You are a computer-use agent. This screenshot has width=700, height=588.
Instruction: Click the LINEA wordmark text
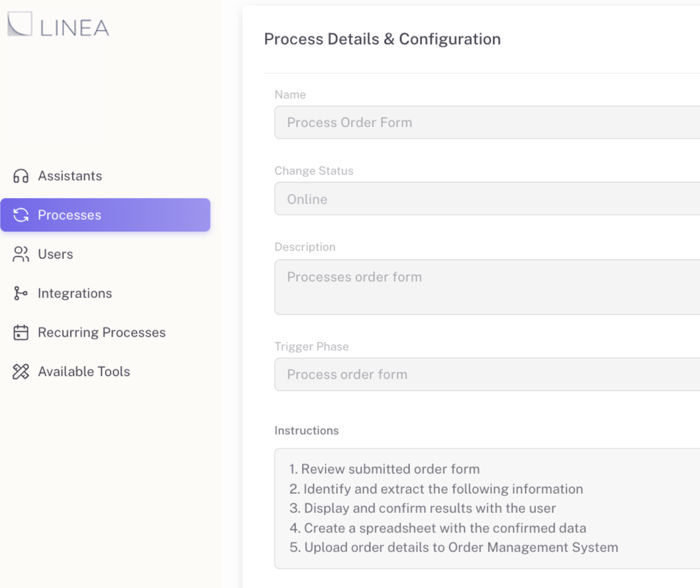pyautogui.click(x=75, y=28)
